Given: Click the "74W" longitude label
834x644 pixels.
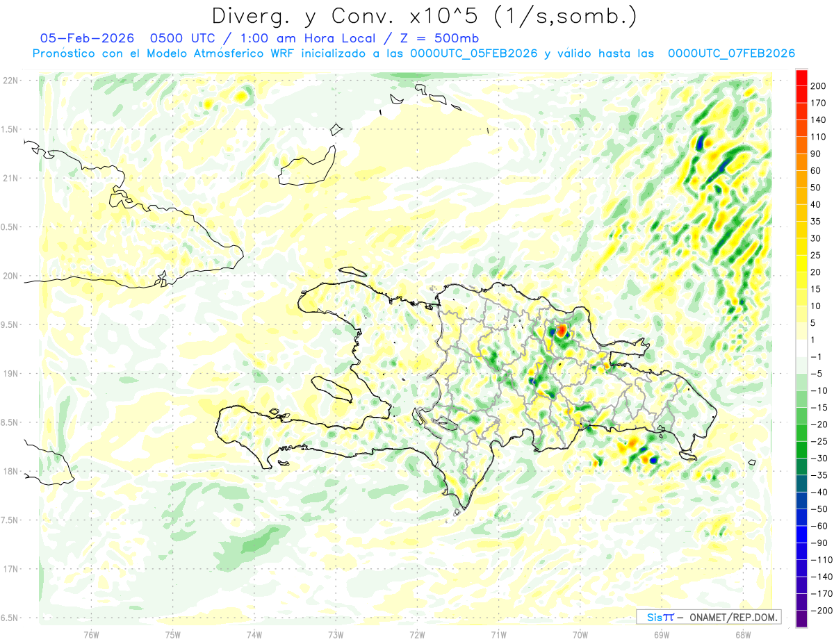Looking at the screenshot, I should click(x=254, y=635).
